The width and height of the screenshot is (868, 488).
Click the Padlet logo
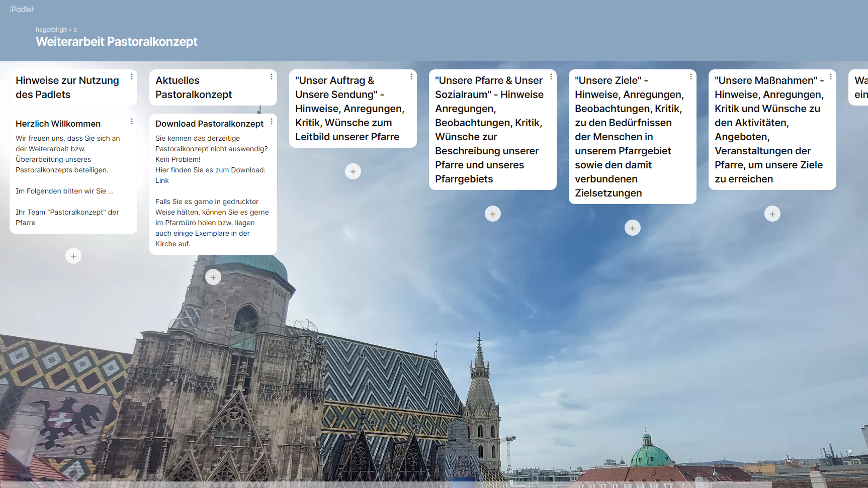pos(22,9)
